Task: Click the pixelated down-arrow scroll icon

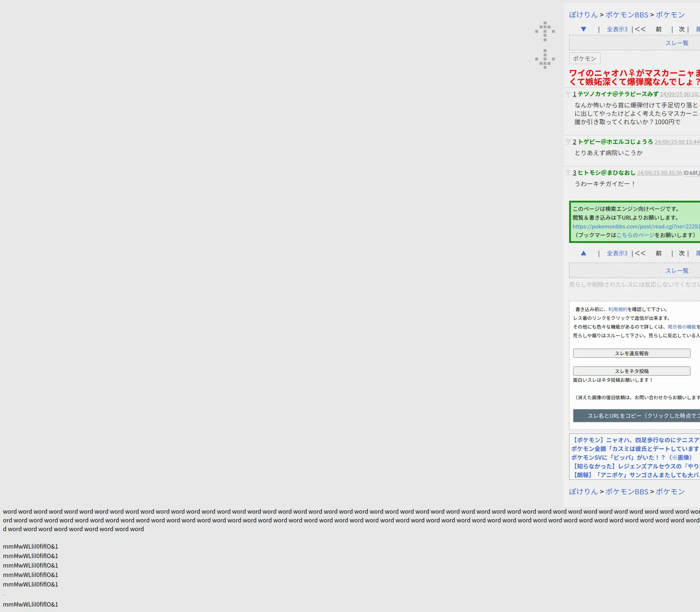Action: click(x=545, y=59)
